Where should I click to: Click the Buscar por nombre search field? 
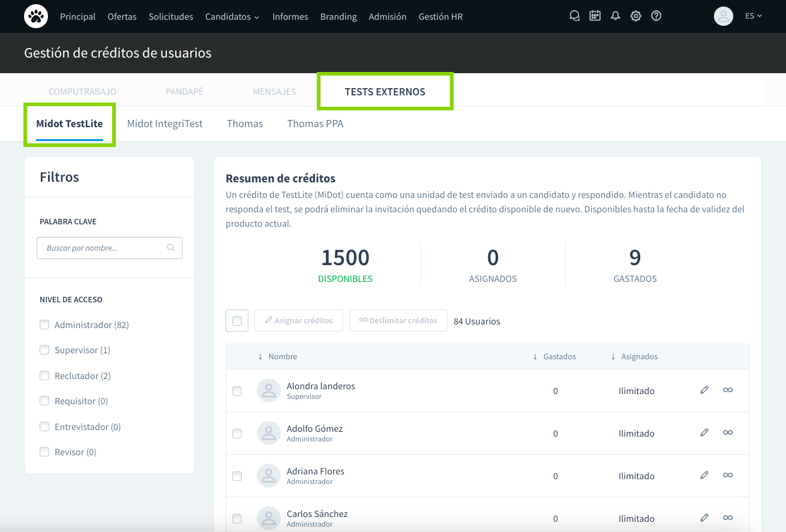coord(103,248)
